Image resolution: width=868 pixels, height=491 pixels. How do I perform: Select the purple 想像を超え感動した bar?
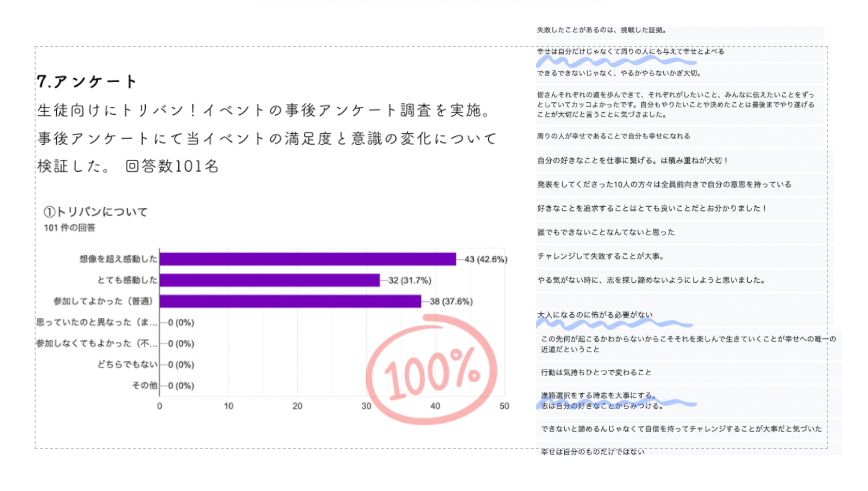click(x=307, y=259)
